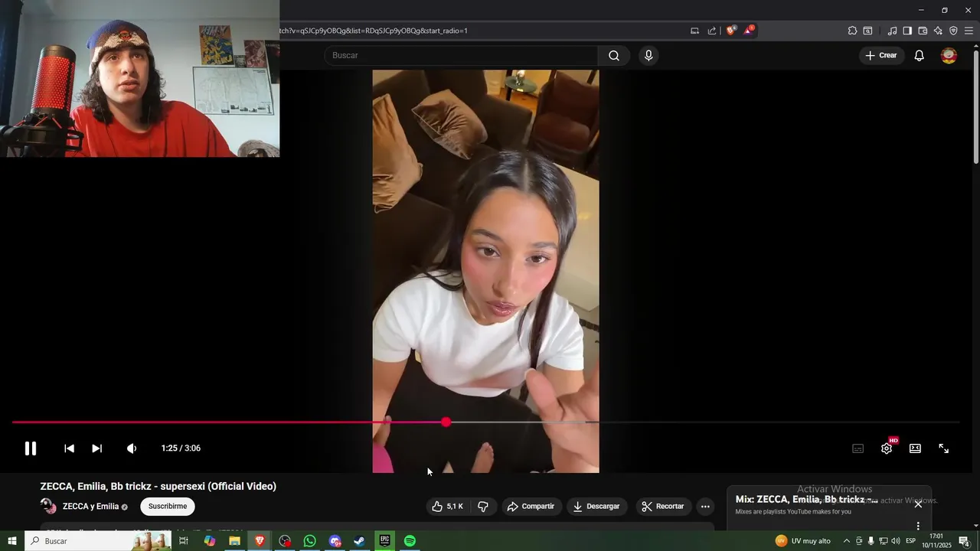Viewport: 980px width, 551px height.
Task: Open the YouTube account avatar menu
Action: tap(949, 55)
